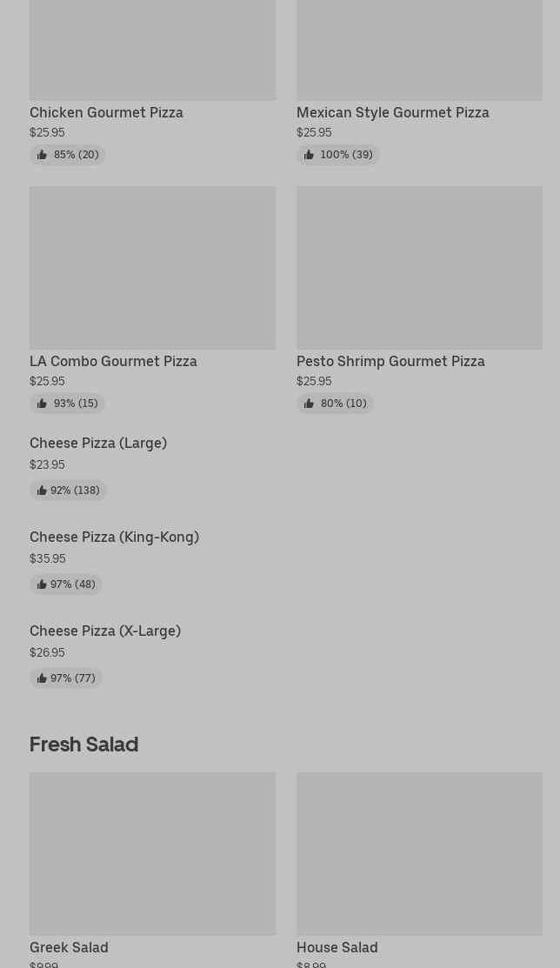
Task: Click the $23.95 price of Cheese Pizza (Large)
Action: [47, 464]
